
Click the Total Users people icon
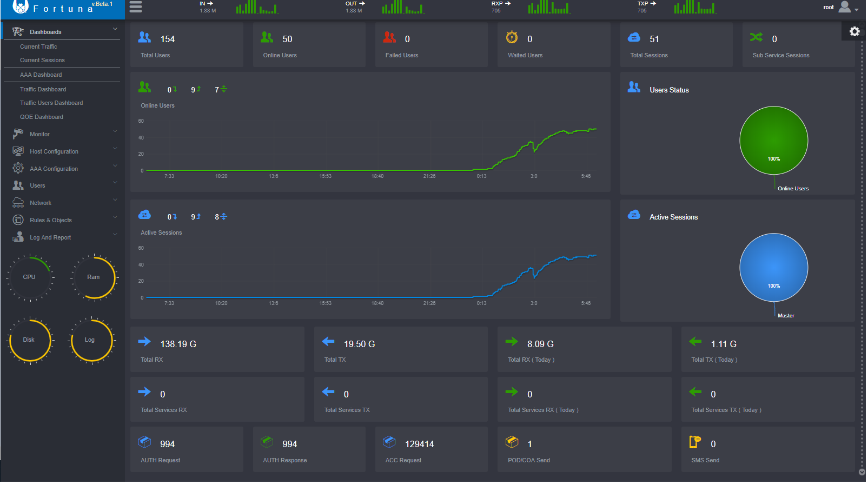pos(145,37)
